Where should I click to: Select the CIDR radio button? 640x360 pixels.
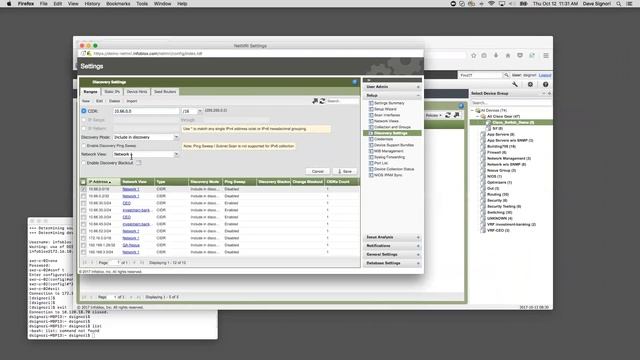click(84, 111)
